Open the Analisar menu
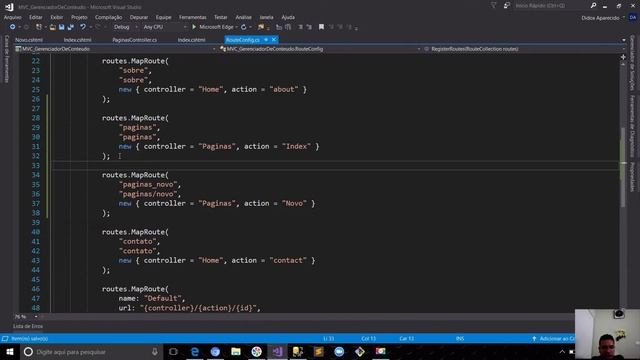Image resolution: width=640 pixels, height=360 pixels. click(243, 17)
